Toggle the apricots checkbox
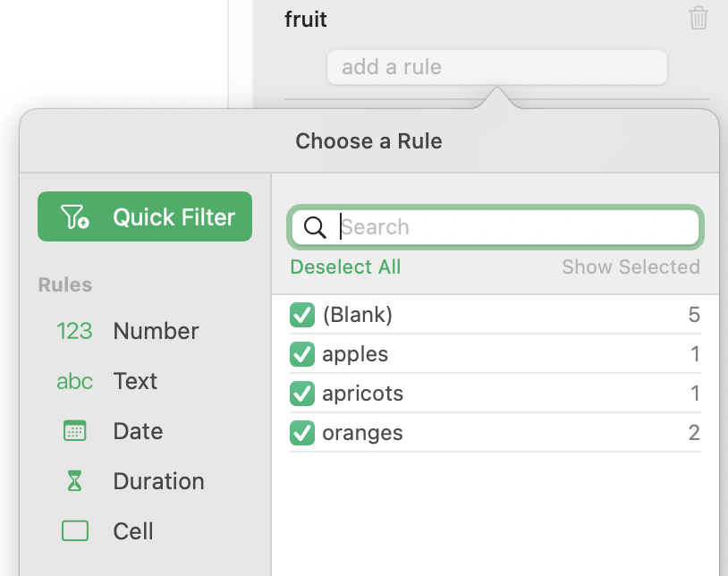The height and width of the screenshot is (576, 728). coord(302,394)
